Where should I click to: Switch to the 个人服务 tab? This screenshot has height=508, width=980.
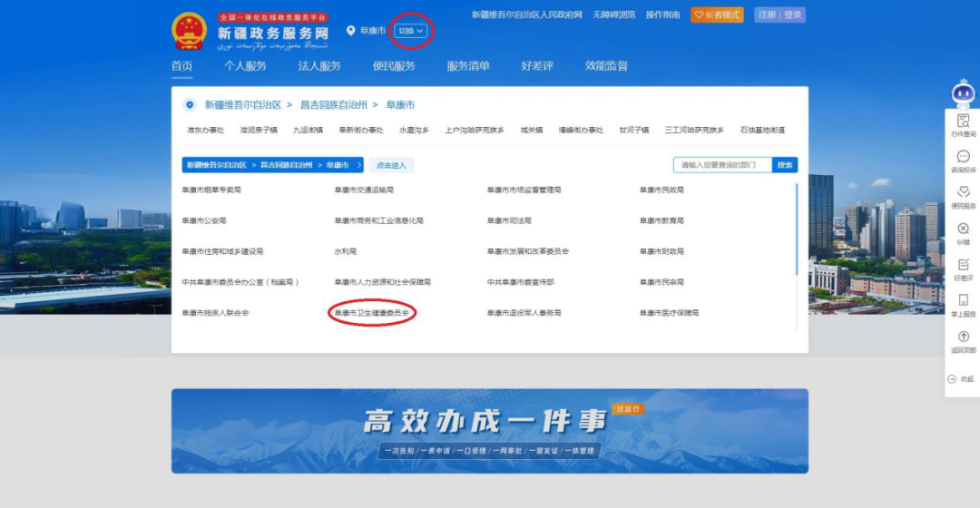click(x=245, y=66)
